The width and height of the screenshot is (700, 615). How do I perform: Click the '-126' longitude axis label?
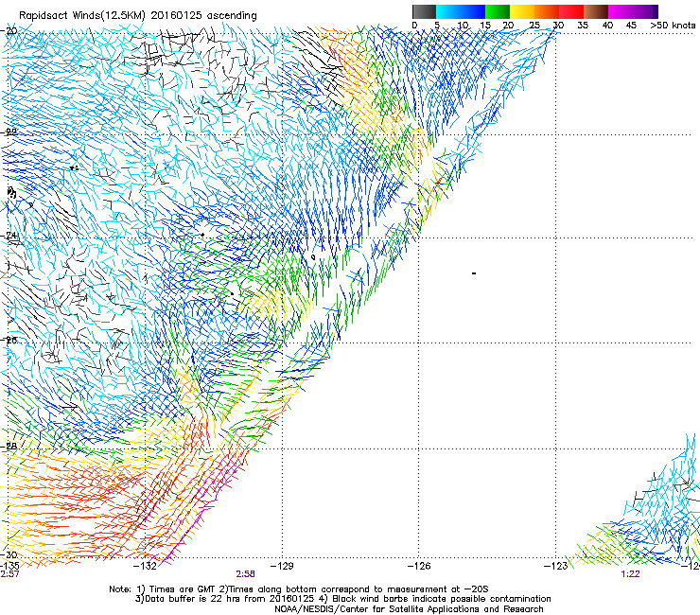pos(419,566)
